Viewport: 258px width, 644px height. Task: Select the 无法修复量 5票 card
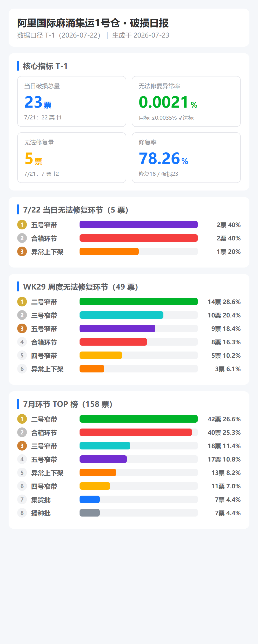click(x=72, y=158)
